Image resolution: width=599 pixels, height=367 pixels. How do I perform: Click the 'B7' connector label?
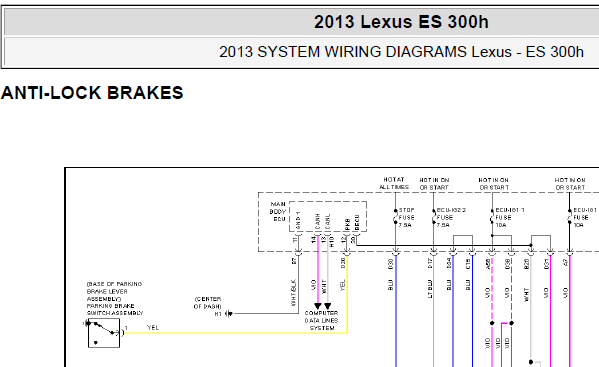(294, 261)
